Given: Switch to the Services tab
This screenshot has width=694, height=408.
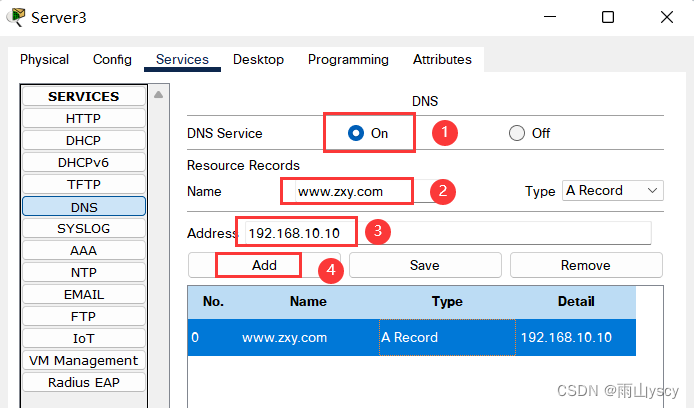Looking at the screenshot, I should [x=182, y=59].
